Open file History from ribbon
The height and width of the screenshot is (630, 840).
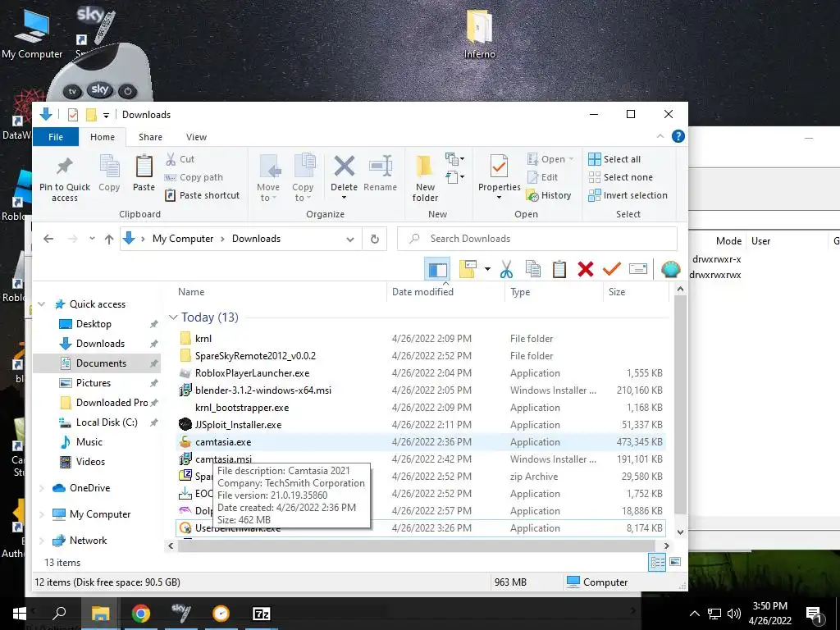[x=549, y=195]
